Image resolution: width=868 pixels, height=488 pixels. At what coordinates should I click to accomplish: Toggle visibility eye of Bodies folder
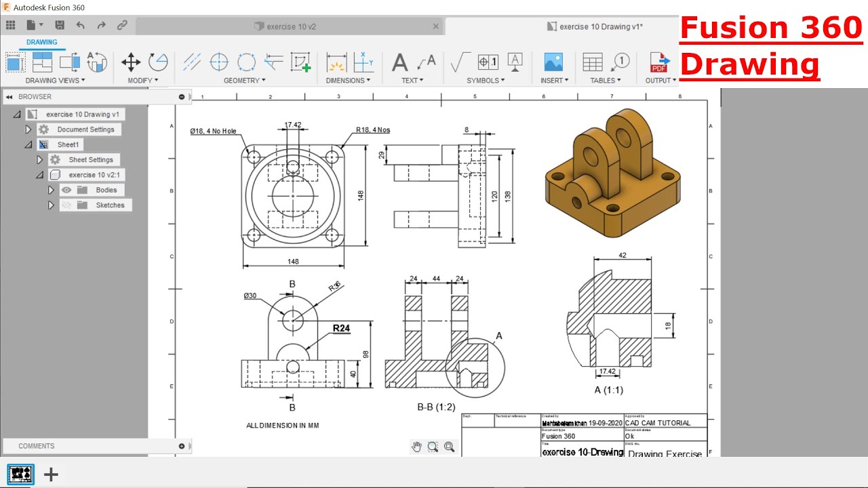[x=66, y=190]
